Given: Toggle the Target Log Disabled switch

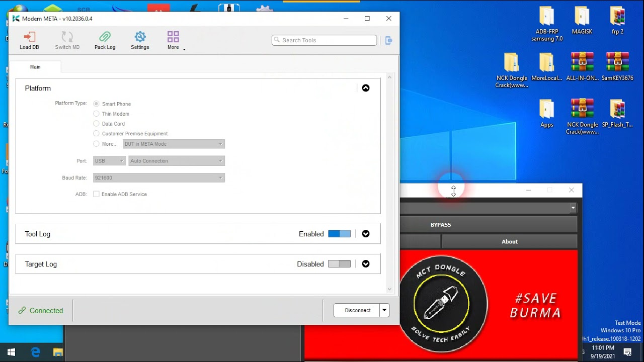Looking at the screenshot, I should point(339,264).
